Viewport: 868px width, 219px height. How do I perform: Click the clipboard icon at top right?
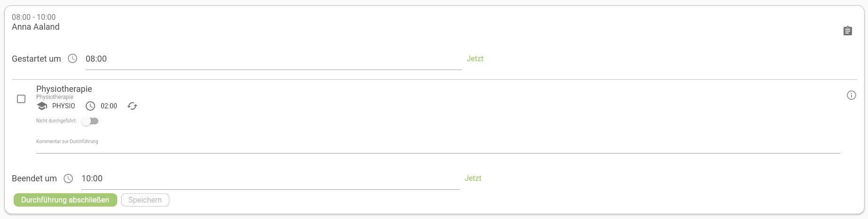click(847, 31)
